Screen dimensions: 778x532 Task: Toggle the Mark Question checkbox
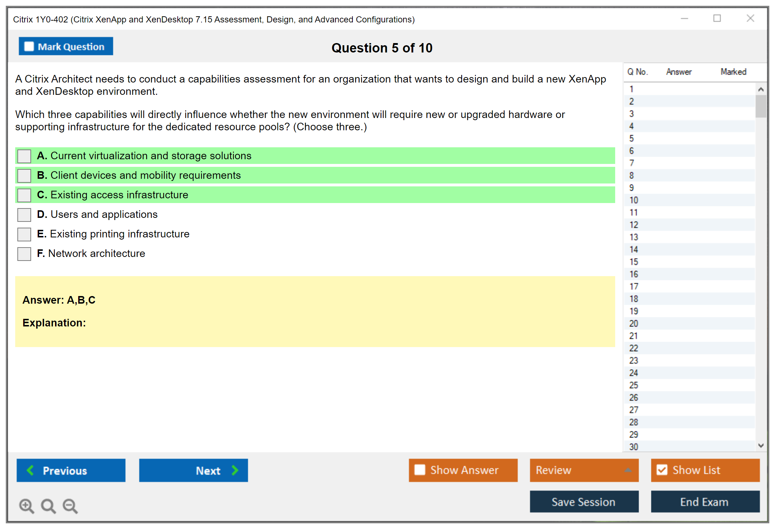29,46
